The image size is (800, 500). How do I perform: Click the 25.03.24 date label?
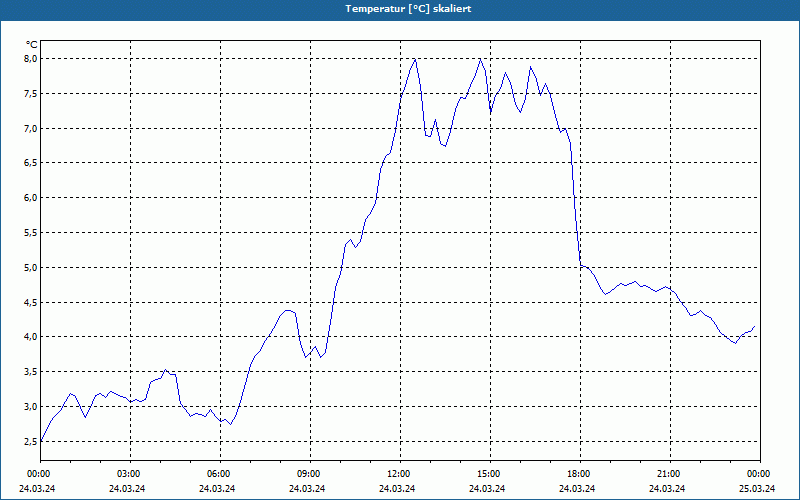pyautogui.click(x=757, y=488)
